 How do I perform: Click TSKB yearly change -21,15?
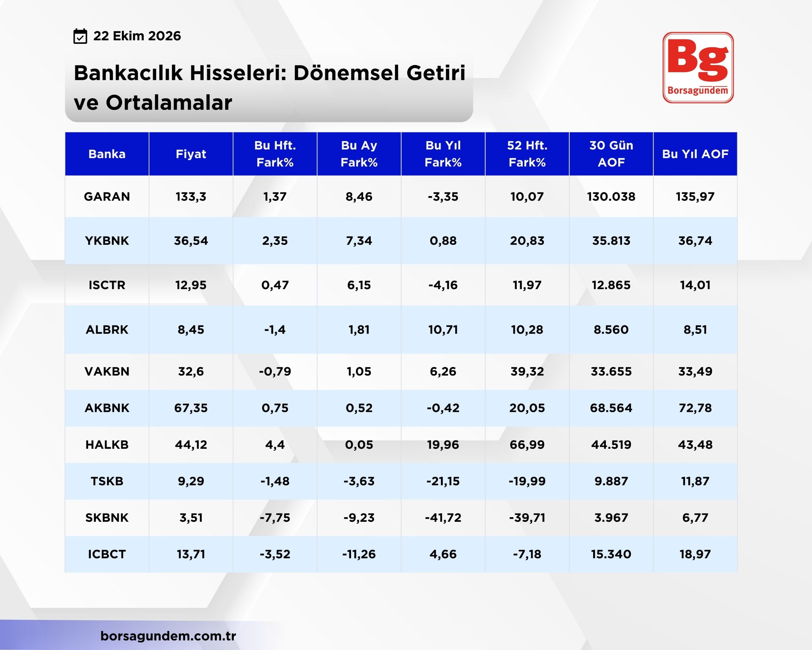443,481
